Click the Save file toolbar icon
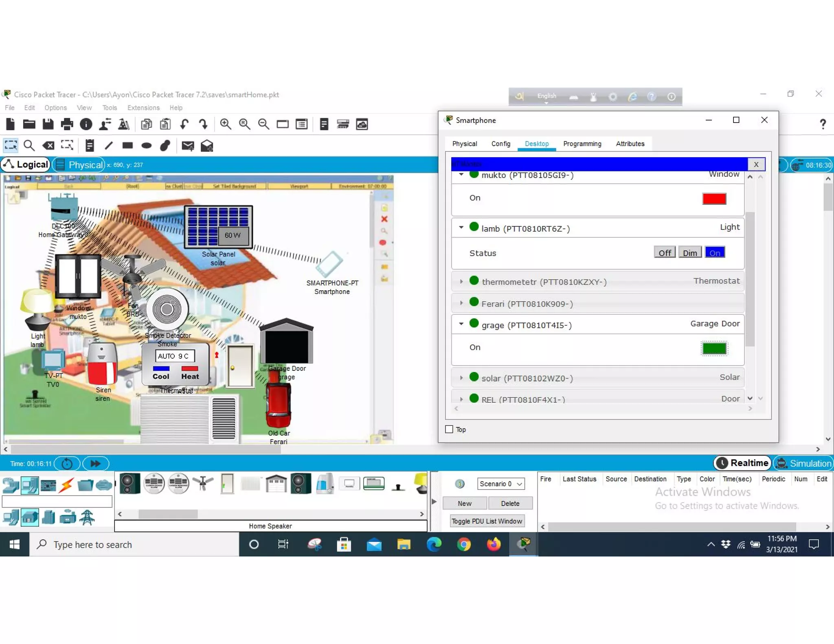This screenshot has height=644, width=834. tap(48, 124)
